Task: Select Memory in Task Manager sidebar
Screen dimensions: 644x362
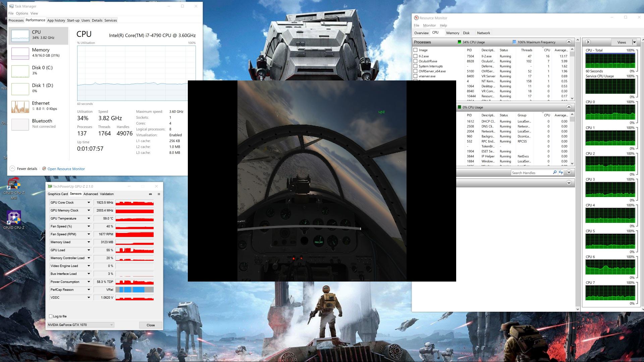Action: 38,53
